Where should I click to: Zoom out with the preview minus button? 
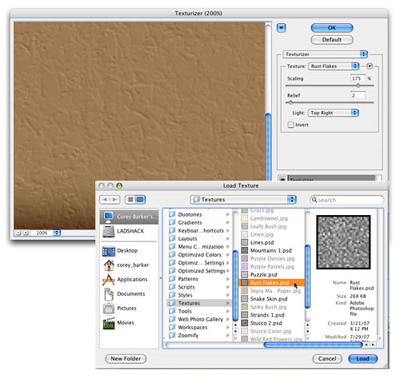[x=19, y=233]
